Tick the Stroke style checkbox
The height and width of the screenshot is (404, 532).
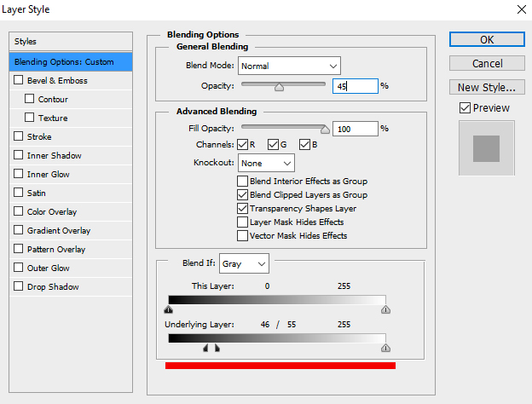[x=18, y=136]
